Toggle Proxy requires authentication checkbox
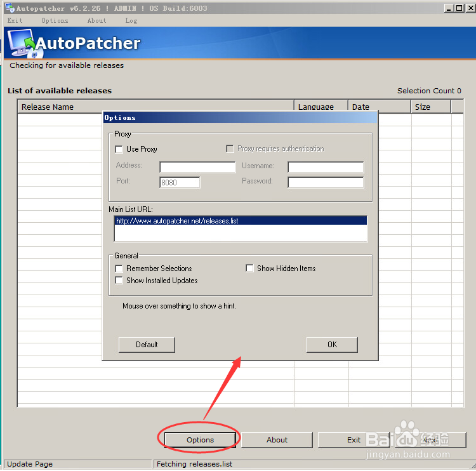 [x=230, y=149]
